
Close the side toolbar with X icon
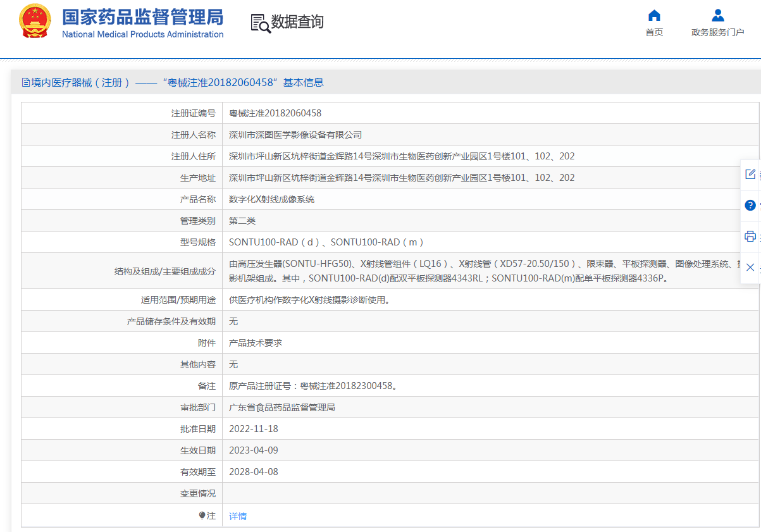coord(750,267)
